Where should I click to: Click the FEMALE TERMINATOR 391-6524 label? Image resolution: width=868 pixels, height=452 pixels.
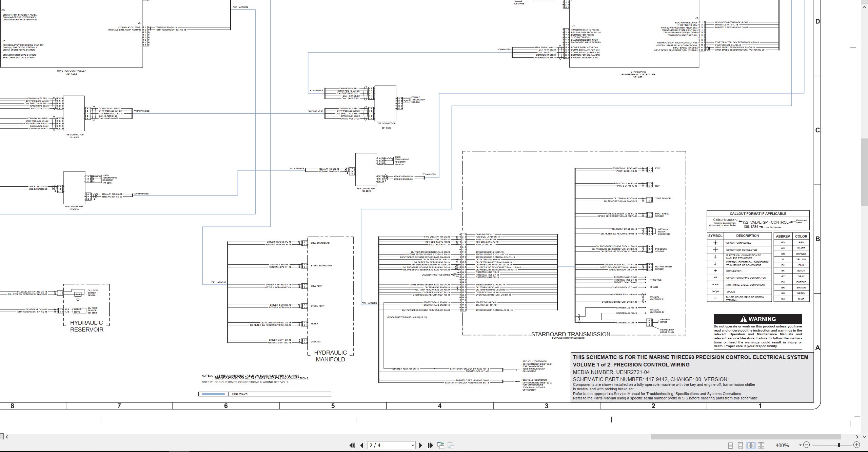click(x=418, y=100)
